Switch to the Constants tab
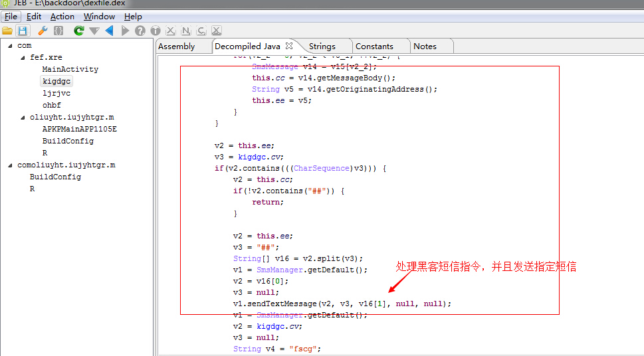The image size is (644, 356). pos(374,46)
